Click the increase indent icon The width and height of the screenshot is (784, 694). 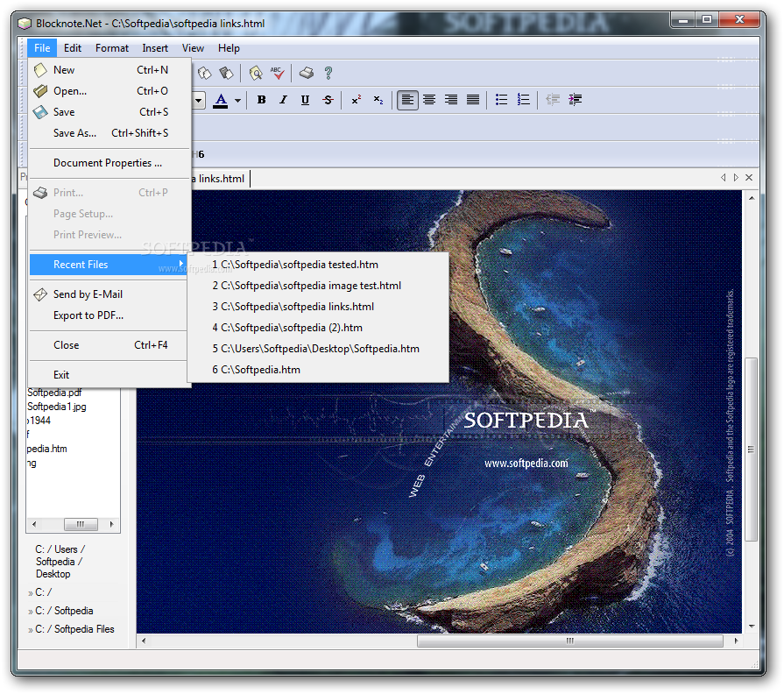click(x=575, y=100)
